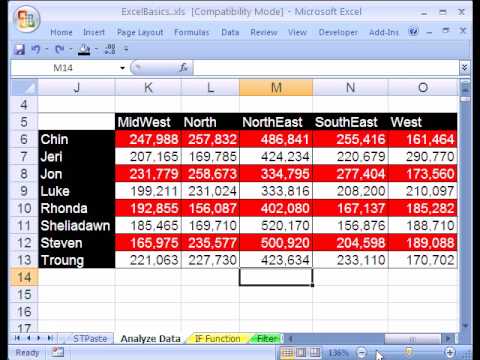Click the macro recording icon in status bar

click(x=58, y=351)
